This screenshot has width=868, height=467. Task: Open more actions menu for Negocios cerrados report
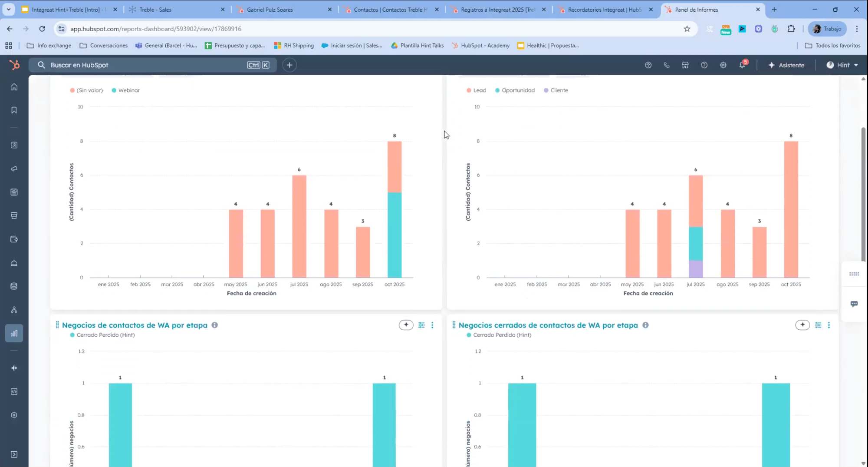click(829, 325)
